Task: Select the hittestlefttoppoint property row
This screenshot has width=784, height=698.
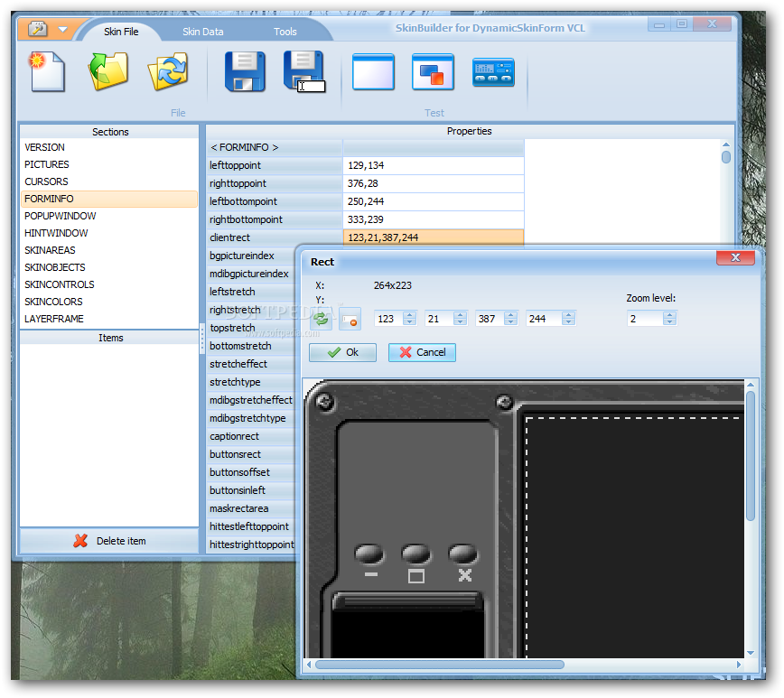Action: [251, 526]
